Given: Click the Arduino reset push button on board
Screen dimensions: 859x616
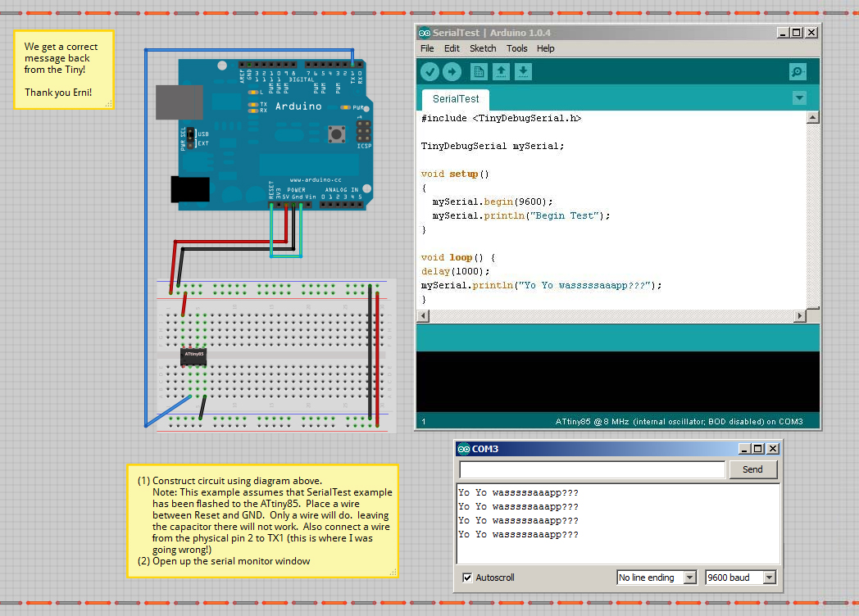Looking at the screenshot, I should pyautogui.click(x=336, y=134).
